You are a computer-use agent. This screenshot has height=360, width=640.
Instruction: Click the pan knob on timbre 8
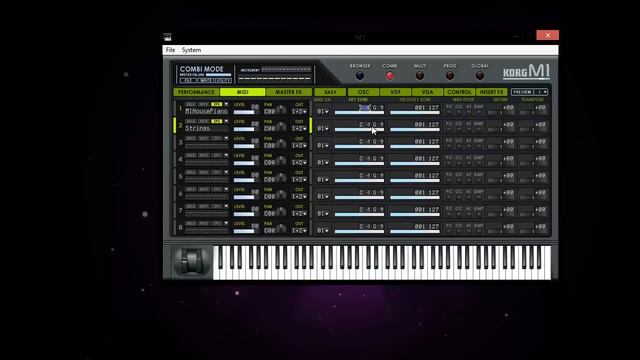tap(281, 229)
